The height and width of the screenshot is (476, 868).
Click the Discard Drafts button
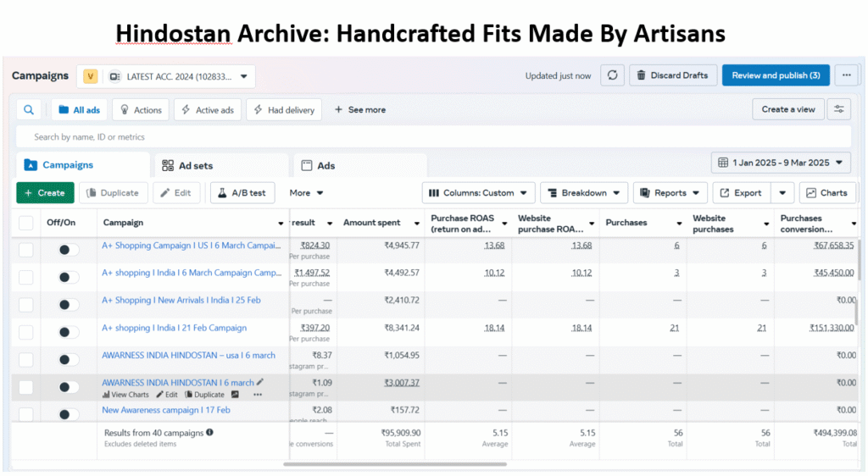click(672, 75)
